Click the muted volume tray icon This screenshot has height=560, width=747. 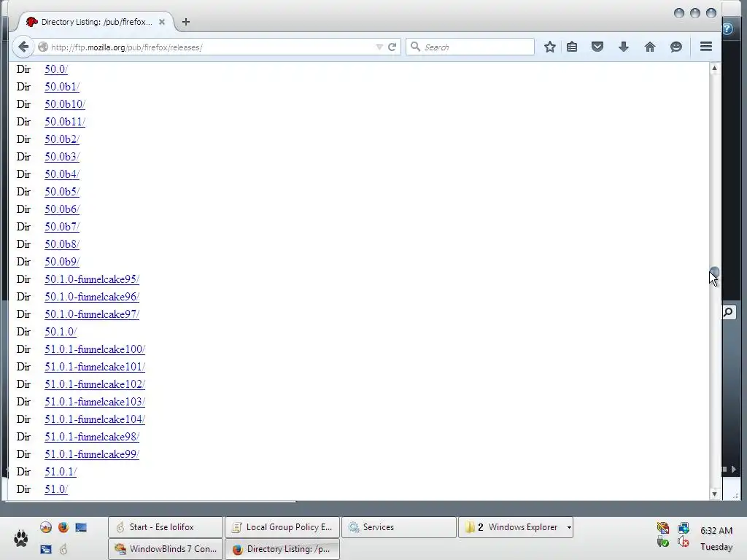(683, 542)
